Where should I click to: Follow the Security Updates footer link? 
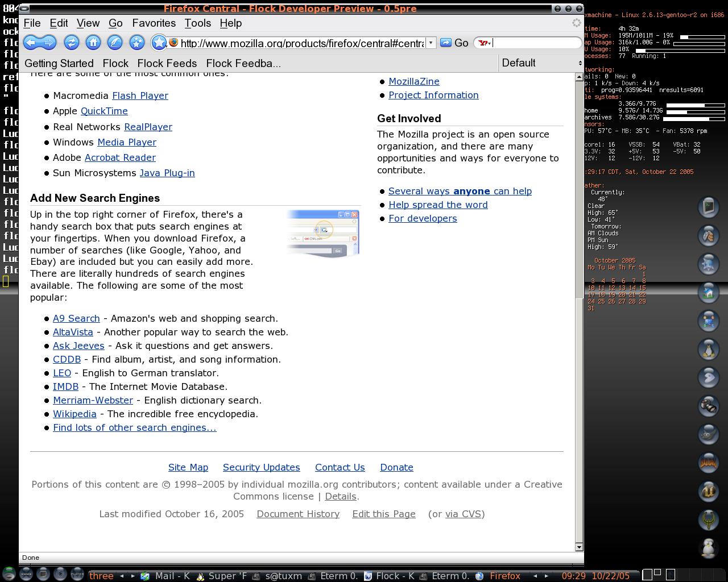261,467
